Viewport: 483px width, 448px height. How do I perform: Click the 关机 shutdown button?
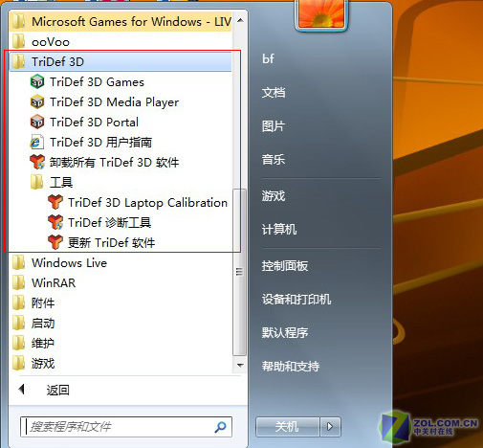click(287, 426)
